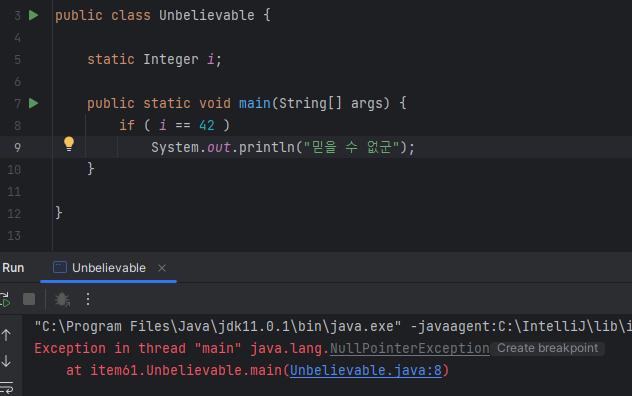Screen dimensions: 632x396
Task: Go up the stack trace with the up arrow
Action: tap(6, 335)
